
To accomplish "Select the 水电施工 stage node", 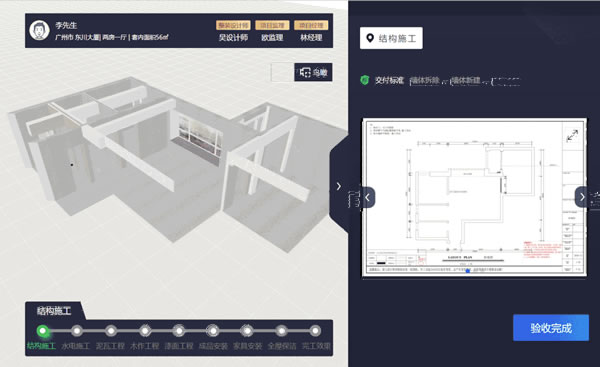I will click(77, 331).
